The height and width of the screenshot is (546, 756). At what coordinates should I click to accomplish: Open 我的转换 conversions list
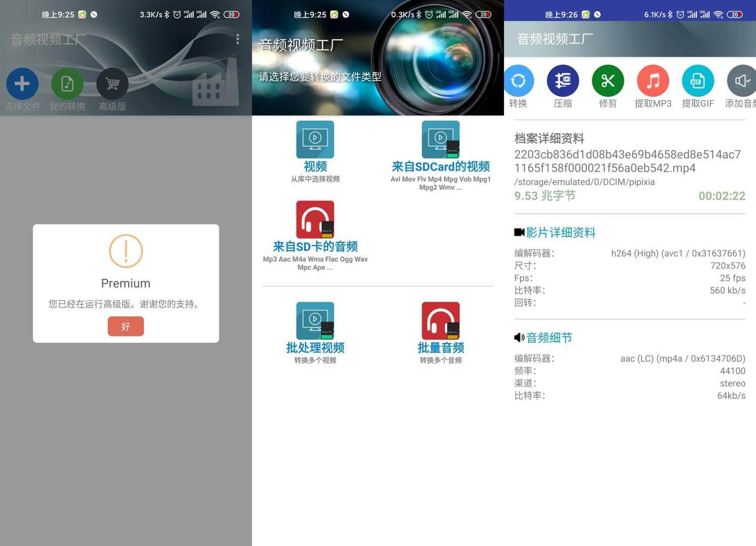pyautogui.click(x=67, y=84)
